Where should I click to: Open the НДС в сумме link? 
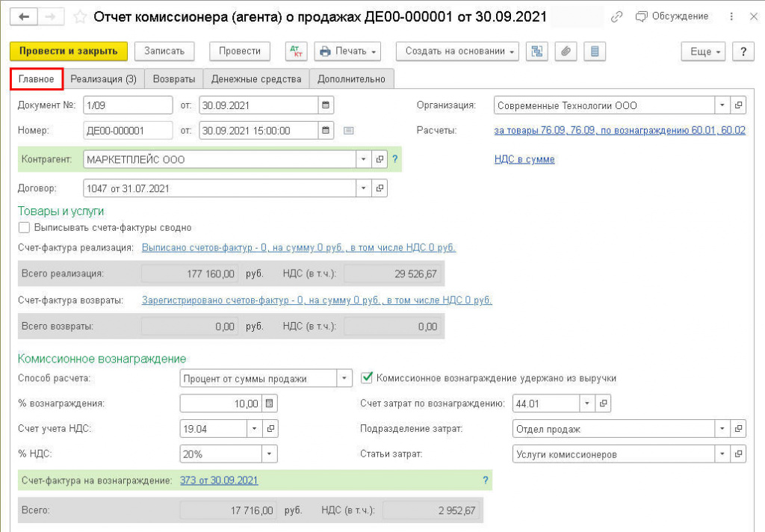(x=524, y=159)
